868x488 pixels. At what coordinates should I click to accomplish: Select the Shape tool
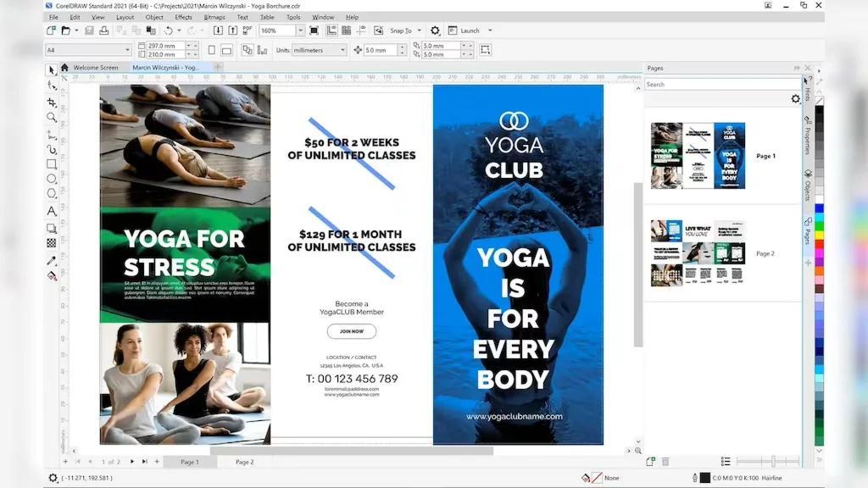point(52,86)
